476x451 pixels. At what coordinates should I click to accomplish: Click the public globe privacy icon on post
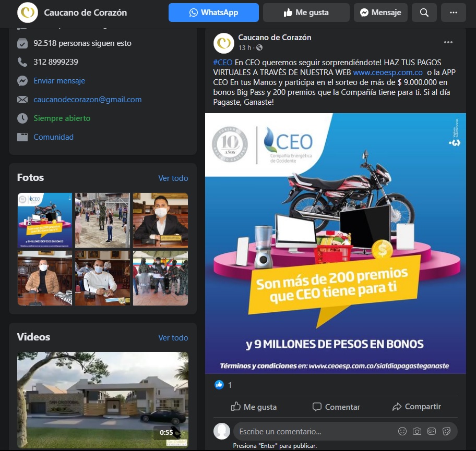click(259, 47)
